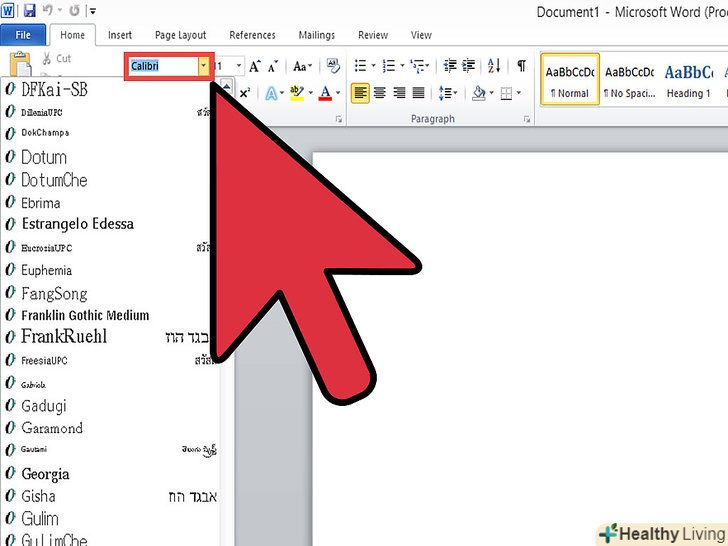
Task: Switch to the Insert tab
Action: point(120,35)
